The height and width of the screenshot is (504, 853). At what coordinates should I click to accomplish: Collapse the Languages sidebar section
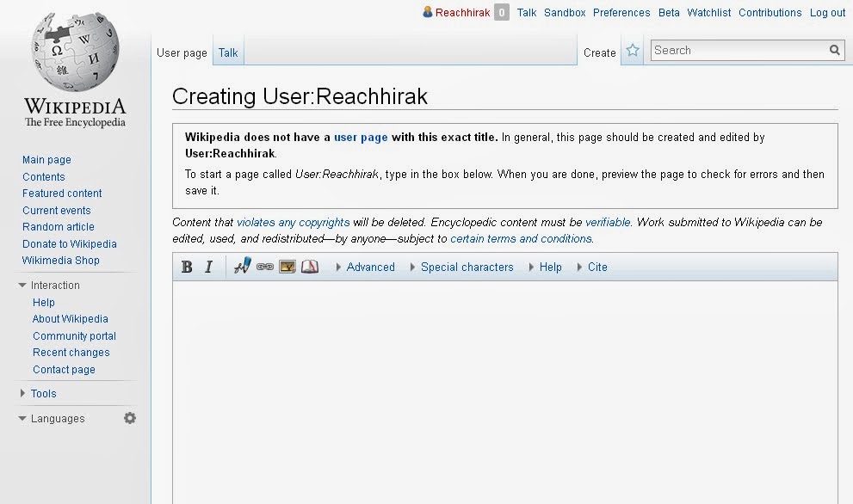click(x=52, y=419)
